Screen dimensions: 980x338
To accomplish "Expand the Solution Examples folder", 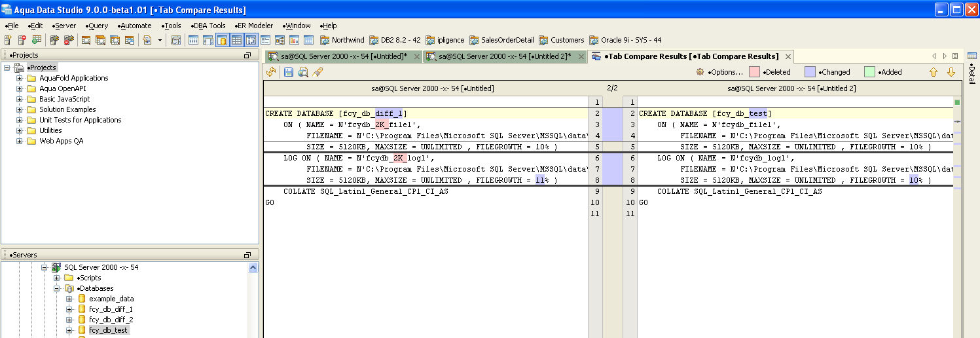I will 20,109.
